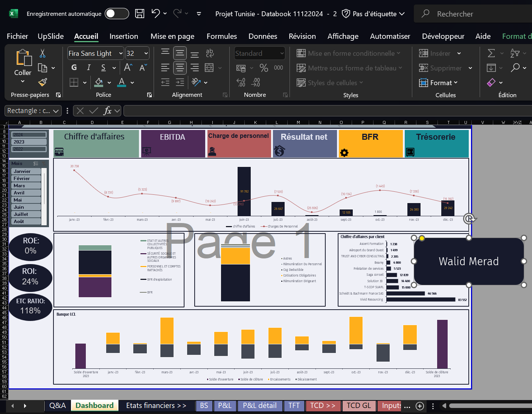Screen dimensions: 532x414
Task: Click the Save floppy disk icon
Action: pyautogui.click(x=140, y=14)
